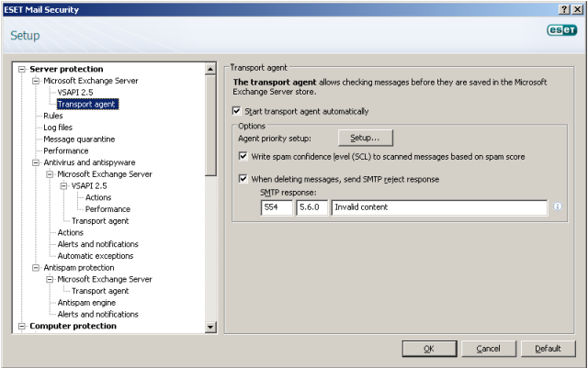Select Automatic exceptions tree item
588x368 pixels.
(x=96, y=256)
